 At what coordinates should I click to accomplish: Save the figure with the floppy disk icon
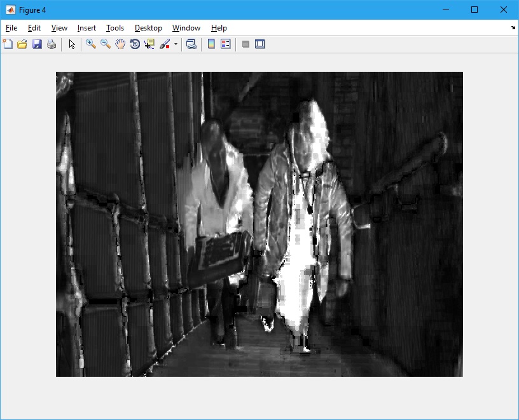(x=37, y=44)
